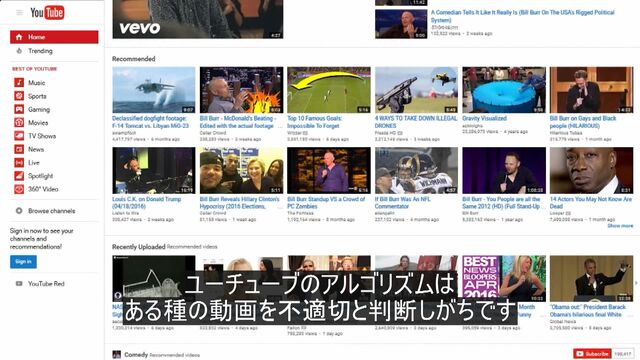Click the Movies category icon
Viewport: 640px width, 360px height.
coord(19,122)
